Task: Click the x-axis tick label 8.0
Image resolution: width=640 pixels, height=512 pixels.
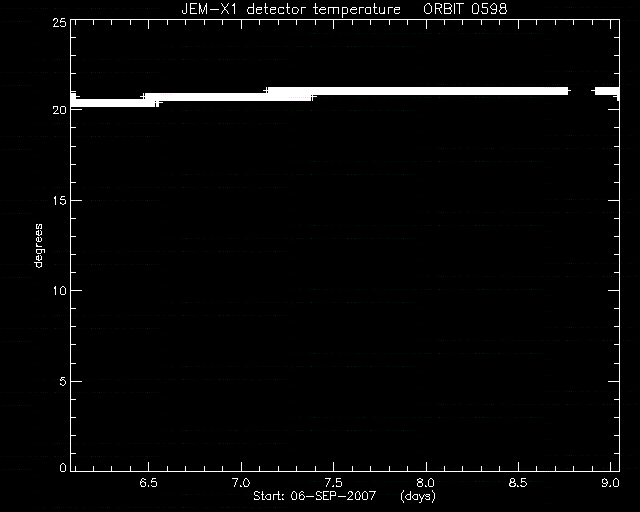Action: 426,483
